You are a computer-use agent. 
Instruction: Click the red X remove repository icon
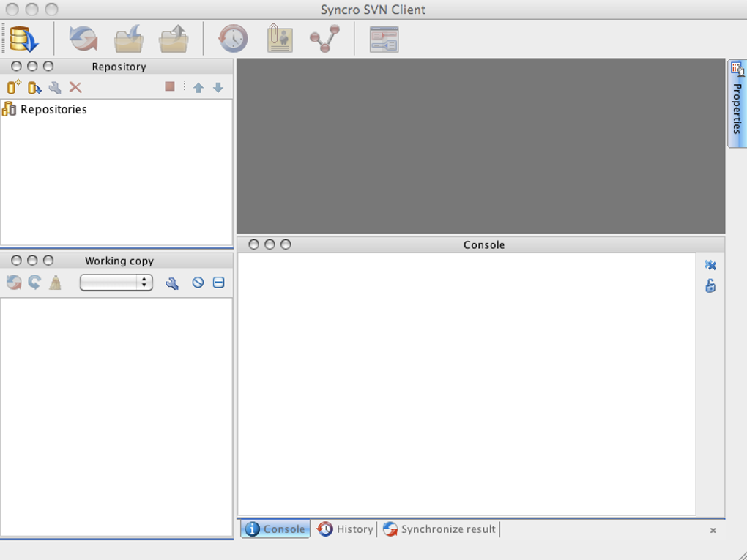tap(75, 87)
